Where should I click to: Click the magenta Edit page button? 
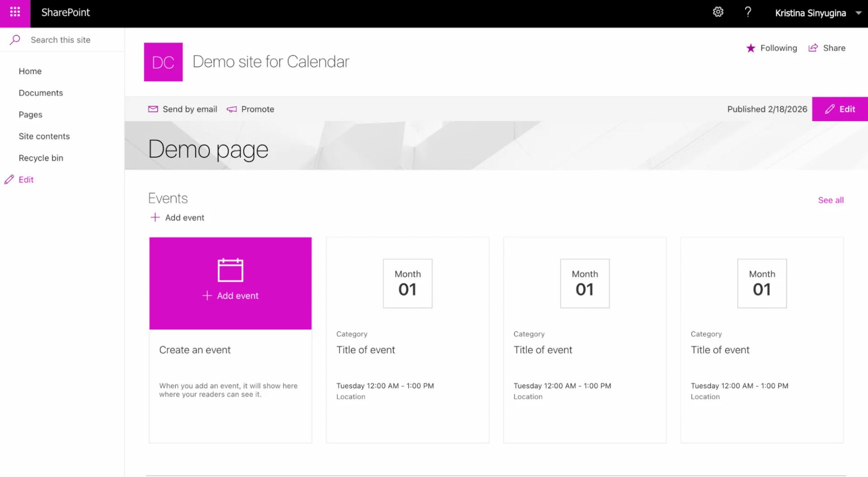[x=840, y=109]
